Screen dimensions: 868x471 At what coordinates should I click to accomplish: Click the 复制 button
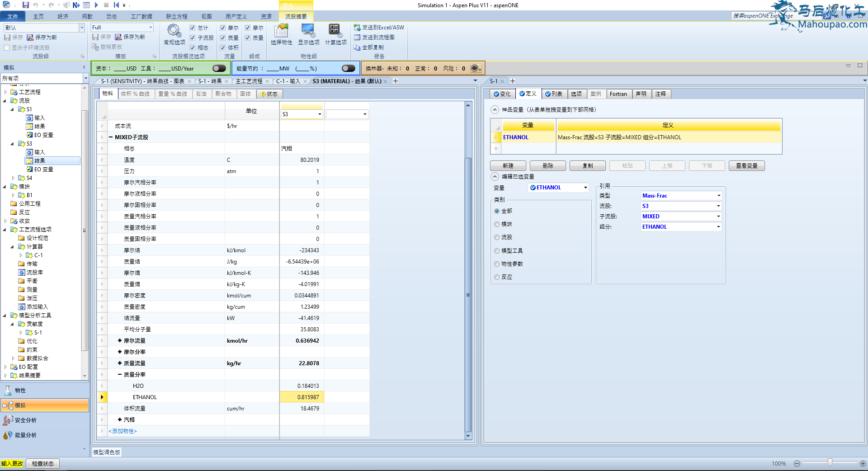click(x=588, y=166)
